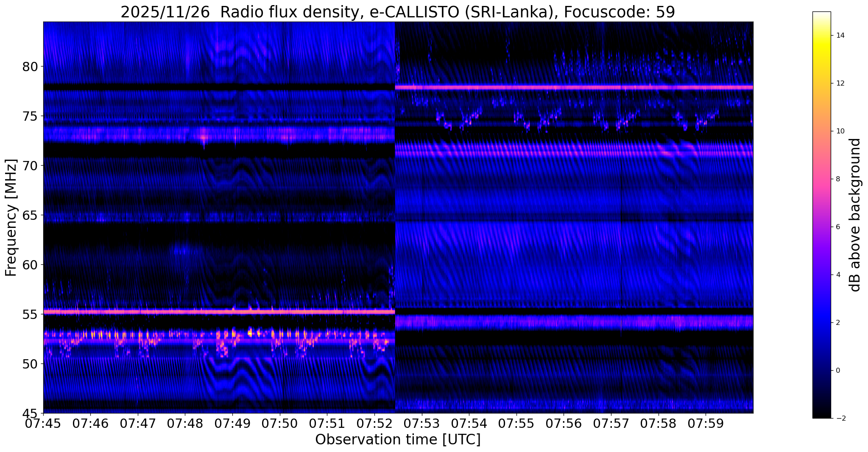
Task: Click the pink 78 MHz line at 07:55
Action: click(x=516, y=87)
